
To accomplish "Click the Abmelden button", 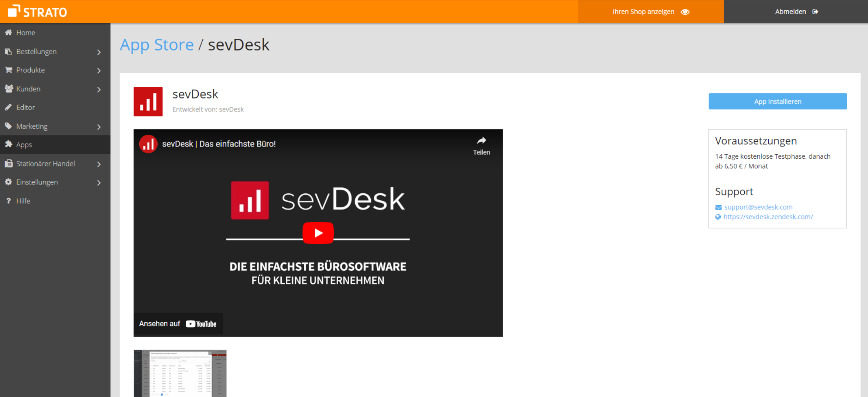I will [796, 11].
